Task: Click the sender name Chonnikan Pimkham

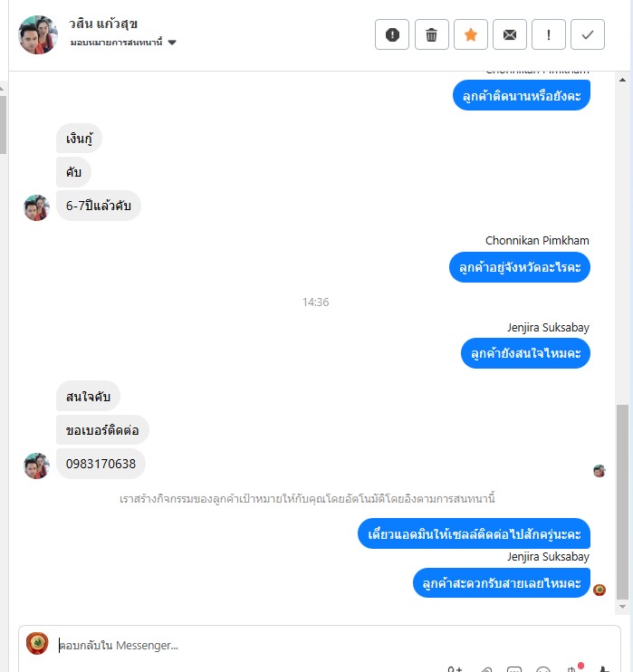Action: (537, 240)
